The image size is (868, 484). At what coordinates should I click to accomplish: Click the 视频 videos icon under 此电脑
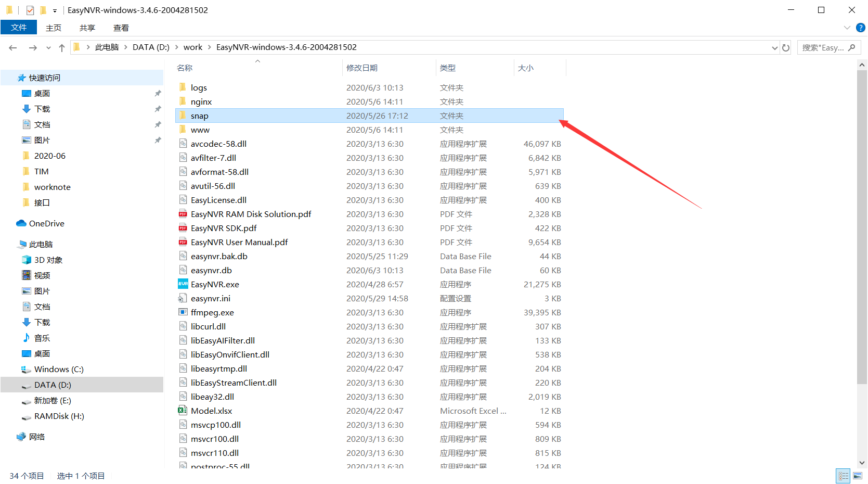(26, 275)
